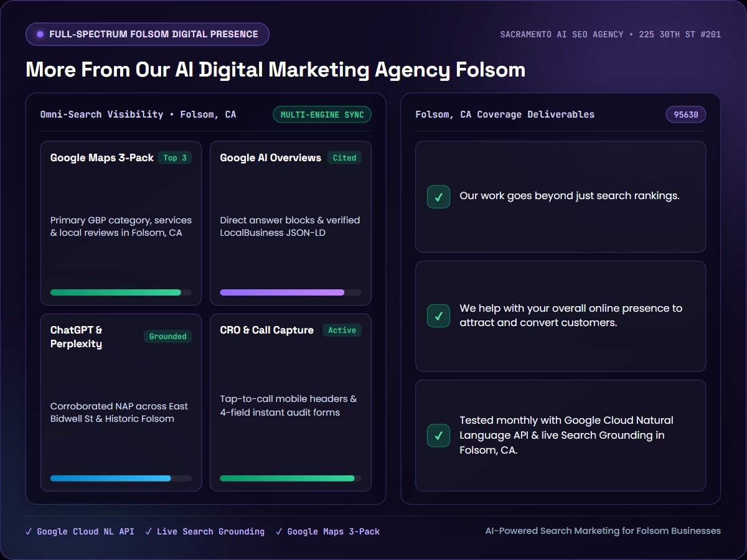Select the 'Google AI Overviews' card title
Image resolution: width=747 pixels, height=560 pixels.
[271, 158]
